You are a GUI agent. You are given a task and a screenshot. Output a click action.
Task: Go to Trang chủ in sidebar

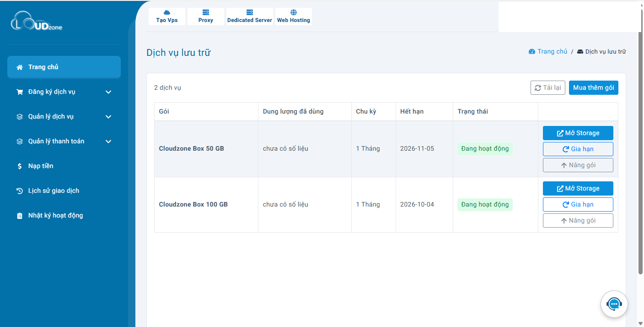point(64,67)
